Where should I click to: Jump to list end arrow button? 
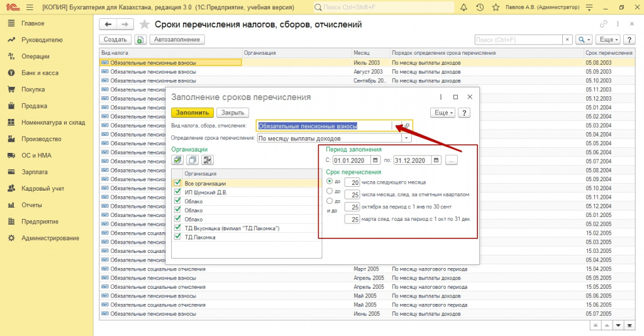coord(629,326)
